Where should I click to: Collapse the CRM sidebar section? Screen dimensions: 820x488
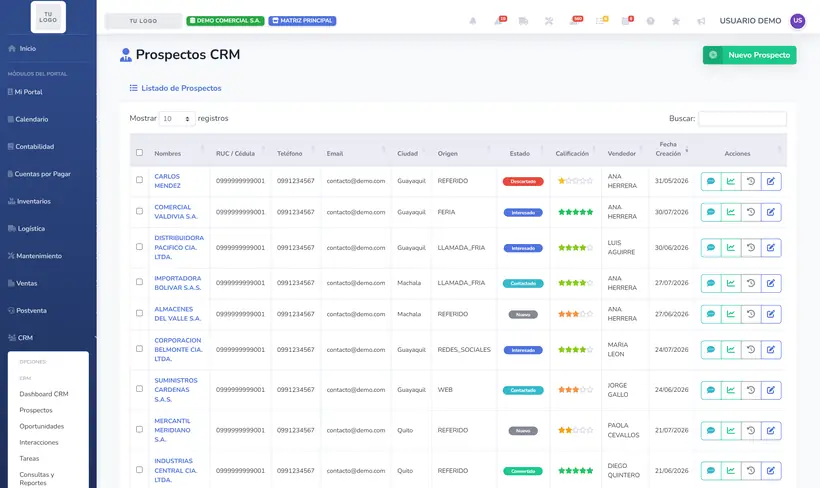[48, 338]
